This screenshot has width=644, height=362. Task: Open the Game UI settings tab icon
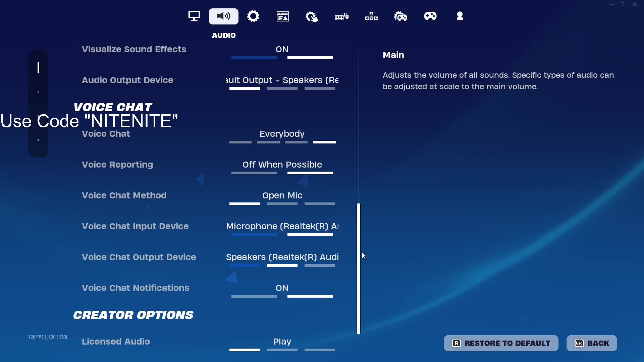tap(283, 16)
